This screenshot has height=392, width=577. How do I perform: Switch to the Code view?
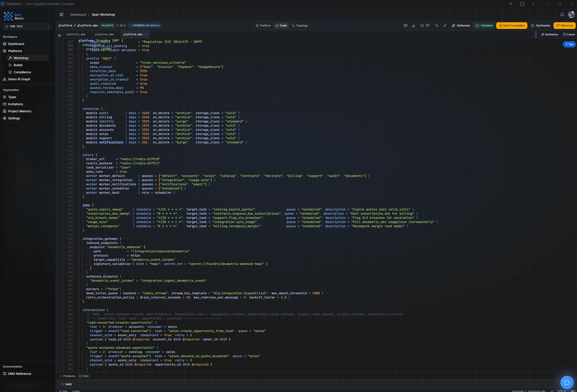click(281, 26)
